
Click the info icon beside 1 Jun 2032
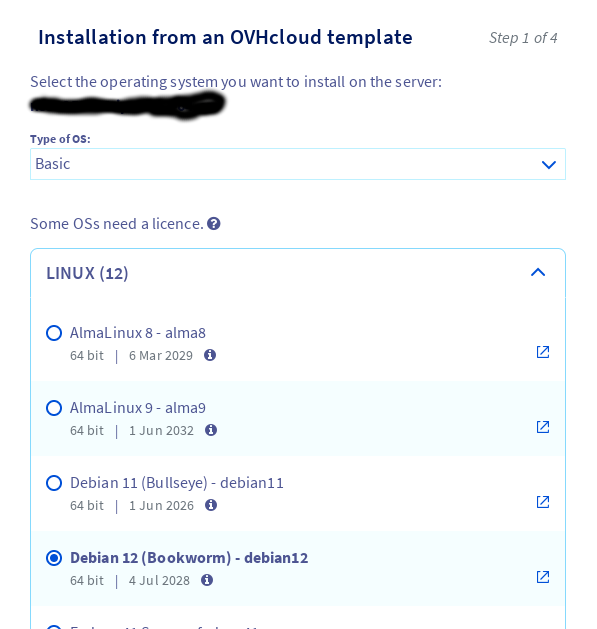coord(211,430)
